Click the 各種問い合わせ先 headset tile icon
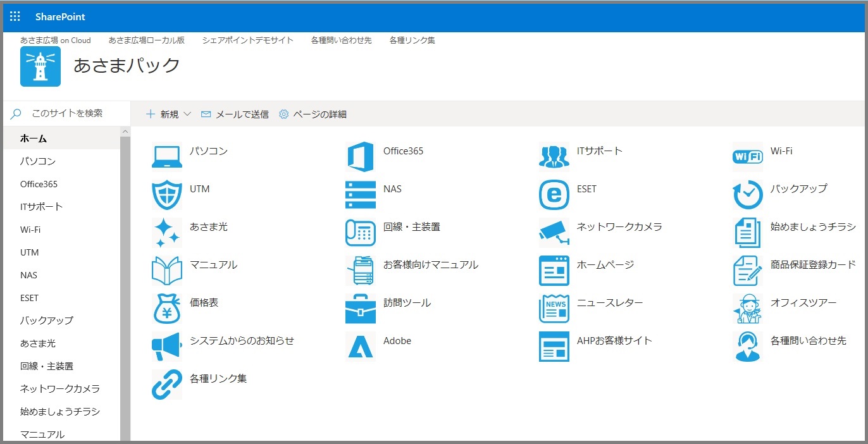The image size is (868, 444). [748, 347]
